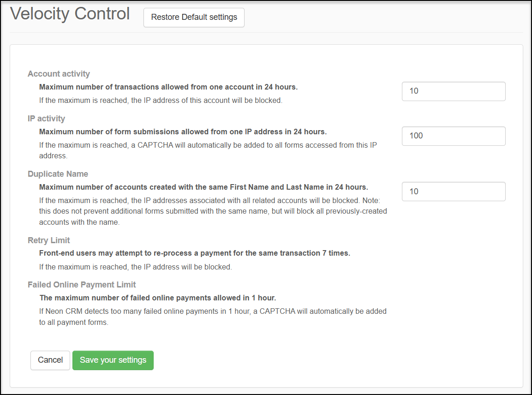Focus the IP form submissions limit field
The width and height of the screenshot is (532, 395).
[x=454, y=136]
